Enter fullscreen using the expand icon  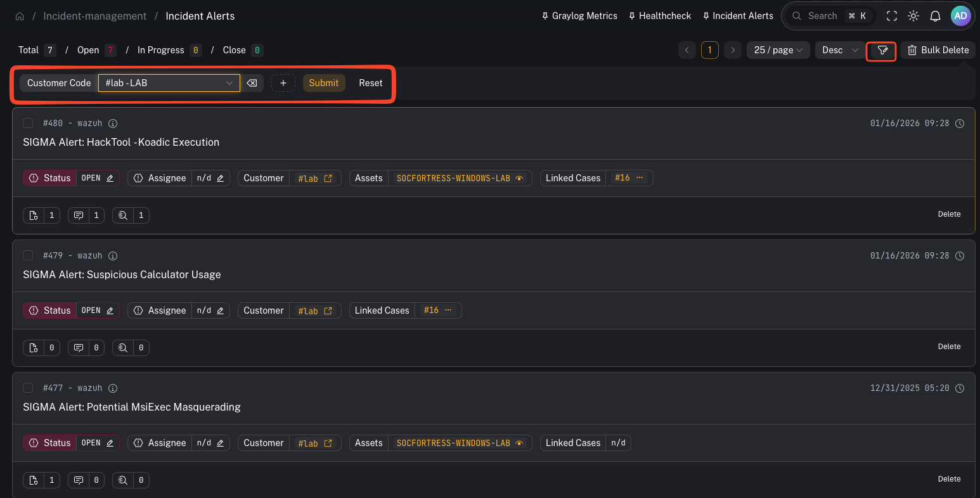[x=892, y=16]
